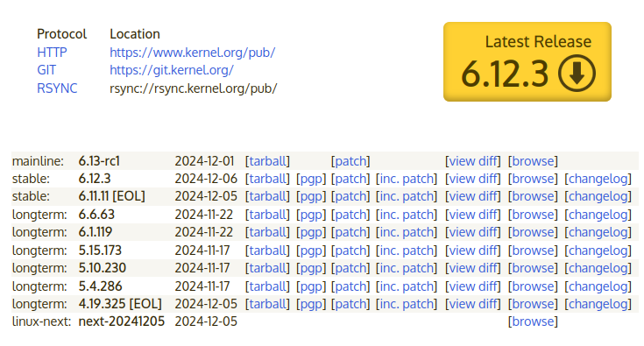View diff for longterm 6.6.63
The image size is (644, 346).
coord(473,215)
